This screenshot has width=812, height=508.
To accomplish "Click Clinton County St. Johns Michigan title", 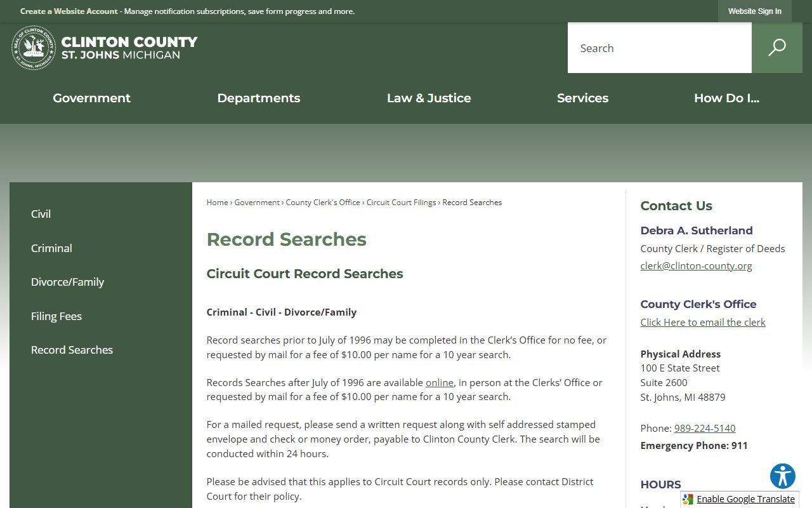I will click(129, 48).
